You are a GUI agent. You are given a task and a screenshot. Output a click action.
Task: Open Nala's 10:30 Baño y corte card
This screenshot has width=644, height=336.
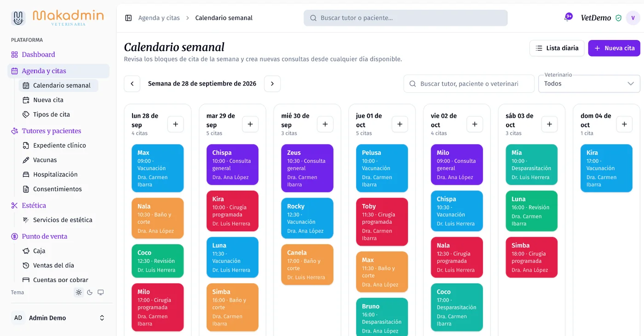(x=158, y=218)
